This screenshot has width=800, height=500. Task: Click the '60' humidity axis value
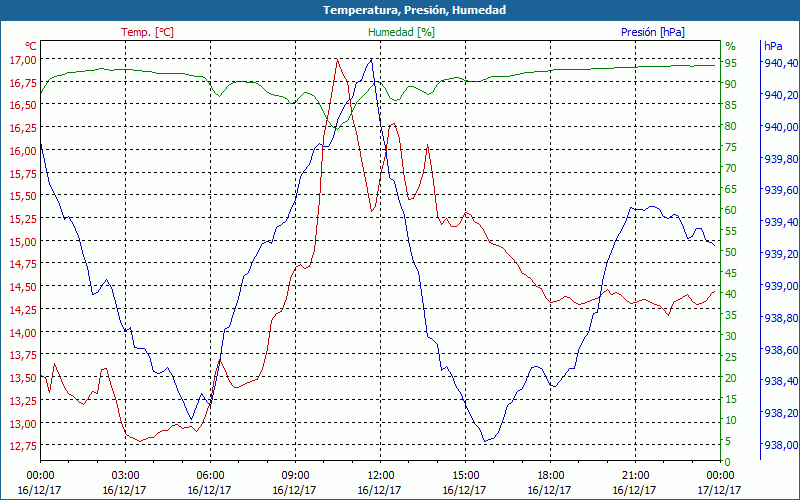(x=731, y=210)
